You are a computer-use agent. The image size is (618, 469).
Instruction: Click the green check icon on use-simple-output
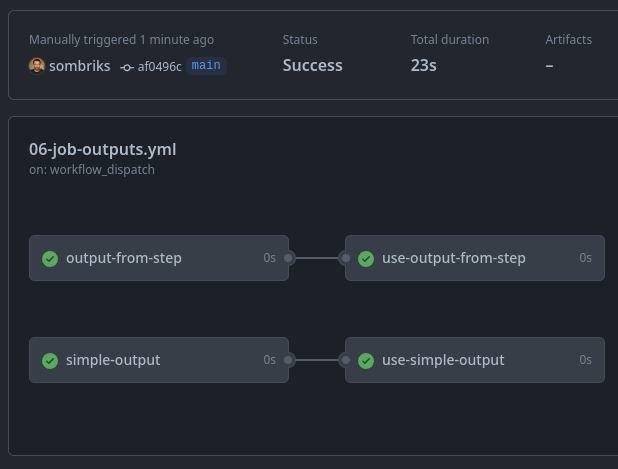pyautogui.click(x=366, y=361)
